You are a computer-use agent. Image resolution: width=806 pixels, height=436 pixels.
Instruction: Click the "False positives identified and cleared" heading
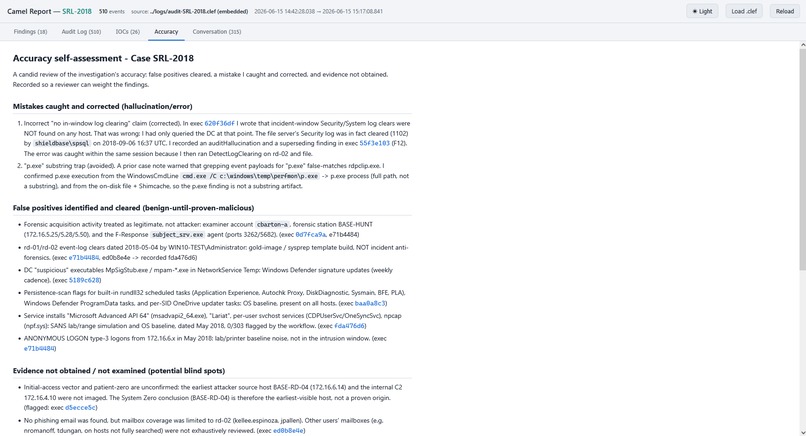134,208
